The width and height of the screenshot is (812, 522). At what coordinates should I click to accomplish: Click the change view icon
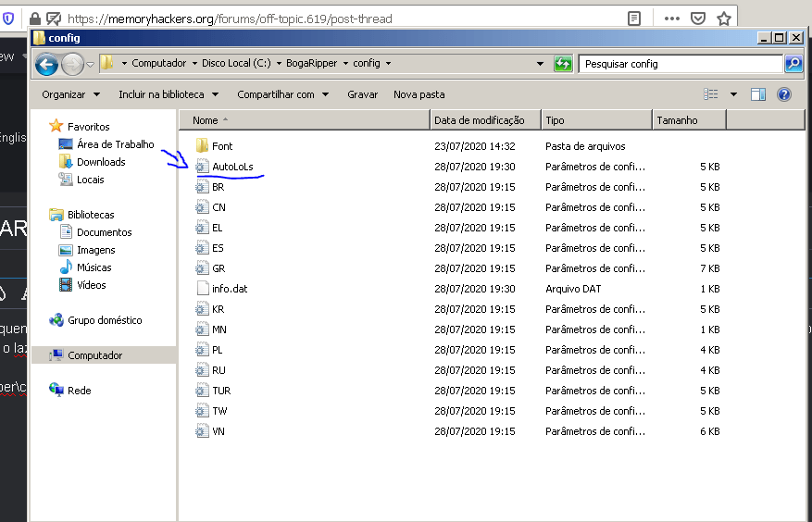pos(710,94)
